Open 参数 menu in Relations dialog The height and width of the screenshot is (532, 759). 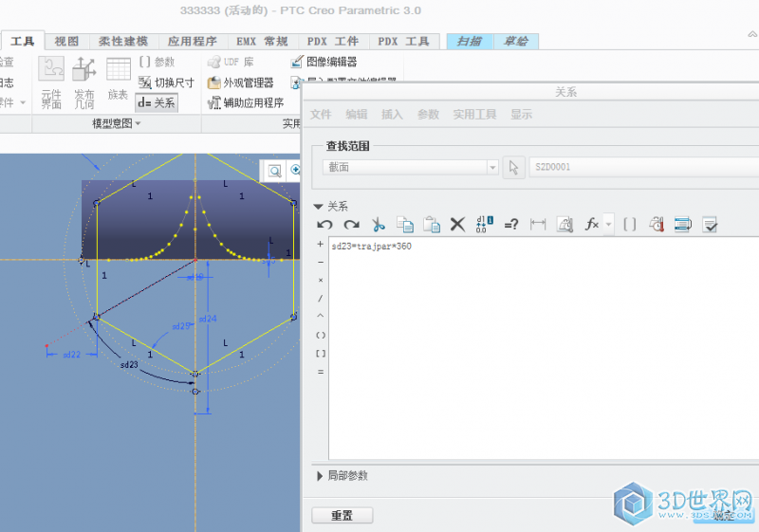coord(428,115)
